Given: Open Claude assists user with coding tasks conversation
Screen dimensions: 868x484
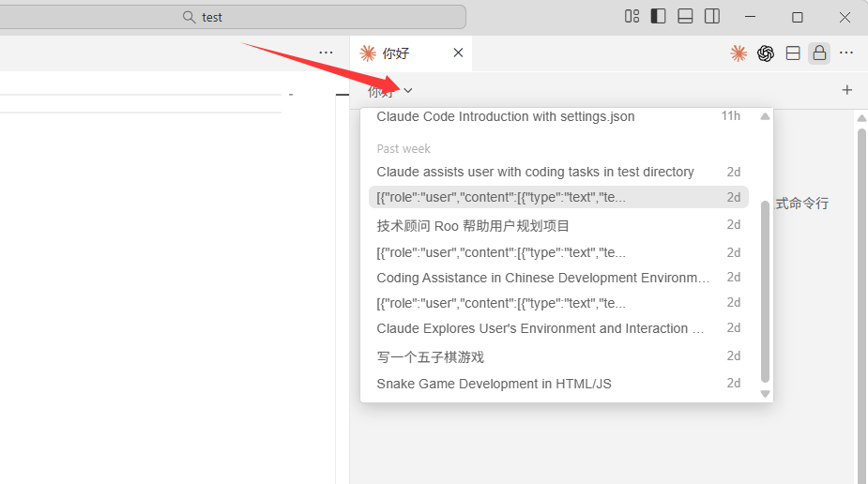Looking at the screenshot, I should 558,172.
